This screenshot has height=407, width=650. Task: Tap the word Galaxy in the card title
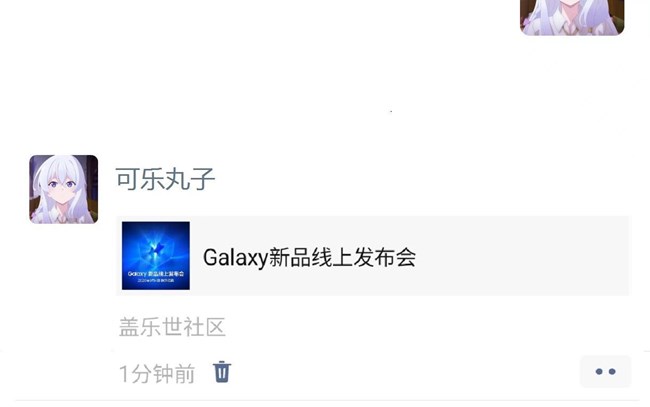click(x=235, y=258)
